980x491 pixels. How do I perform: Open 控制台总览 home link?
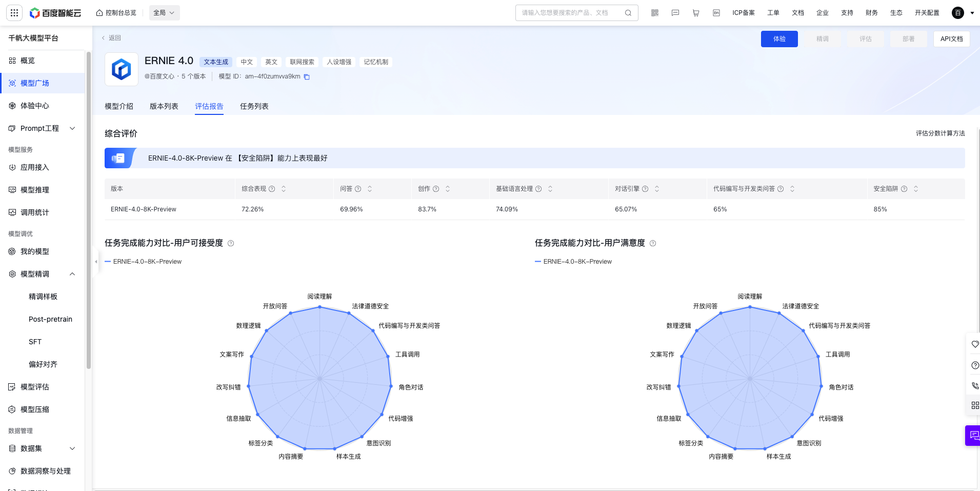(x=116, y=13)
